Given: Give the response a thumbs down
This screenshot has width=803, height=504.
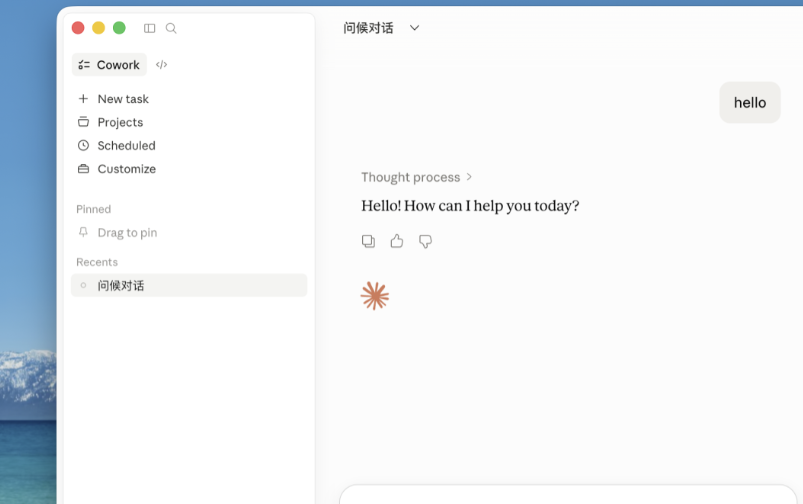Looking at the screenshot, I should pos(426,241).
